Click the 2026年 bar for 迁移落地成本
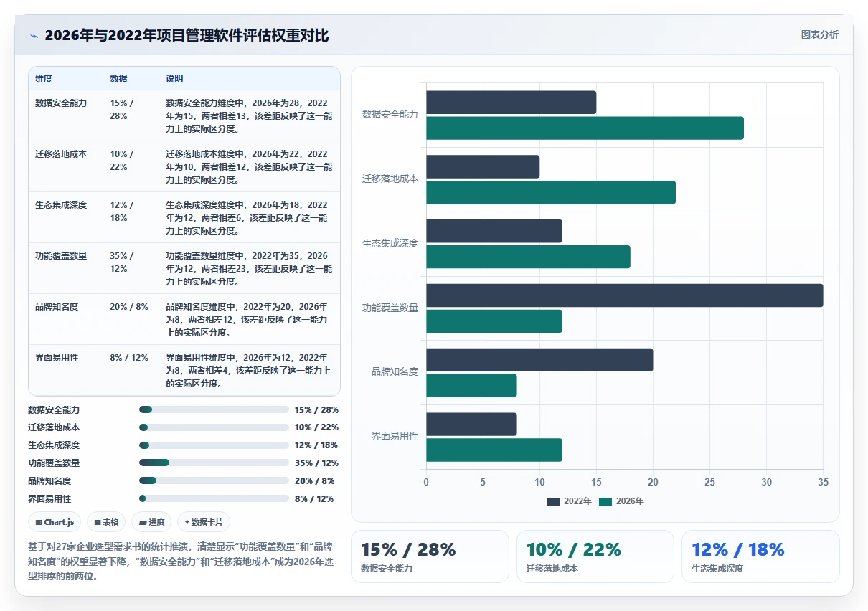 551,192
